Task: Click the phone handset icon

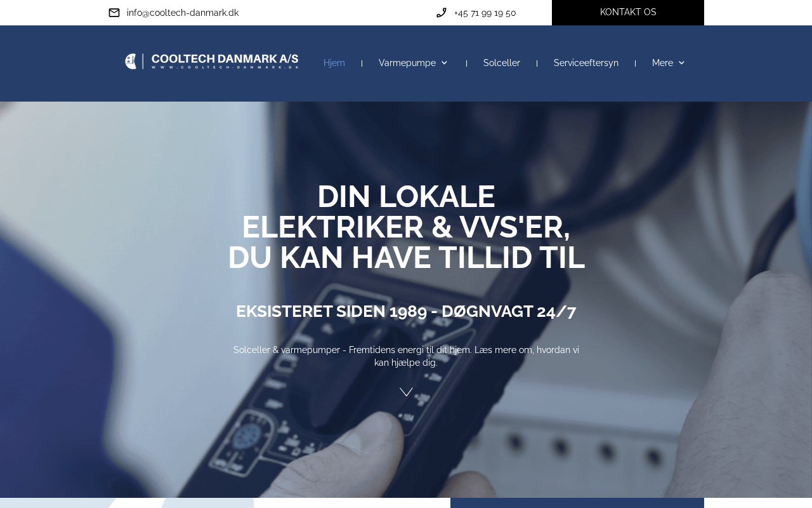Action: pyautogui.click(x=442, y=13)
